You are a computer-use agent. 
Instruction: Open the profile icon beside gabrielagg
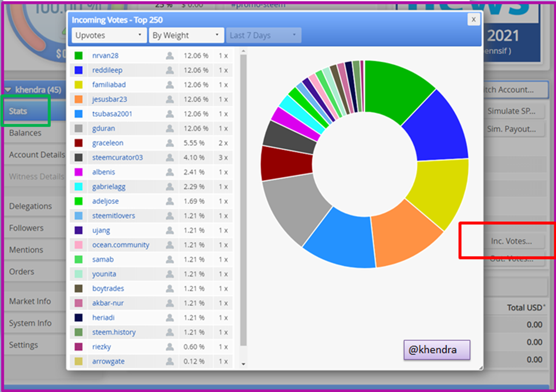coord(170,186)
